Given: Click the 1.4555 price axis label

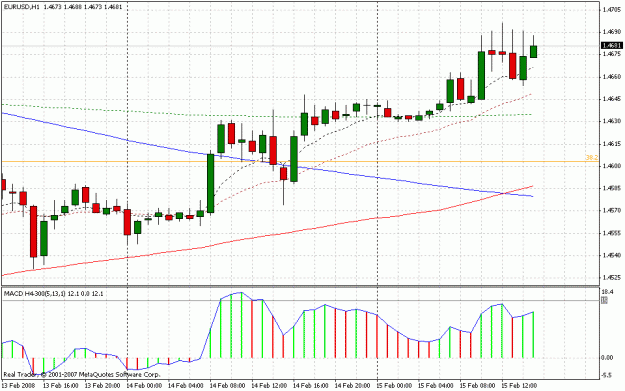Looking at the screenshot, I should pyautogui.click(x=611, y=233).
